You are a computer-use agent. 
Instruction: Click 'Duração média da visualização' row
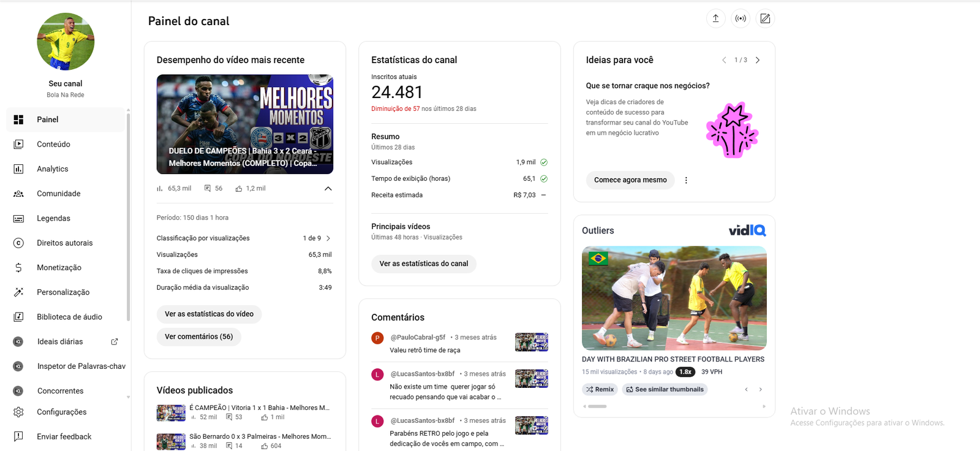(x=244, y=287)
